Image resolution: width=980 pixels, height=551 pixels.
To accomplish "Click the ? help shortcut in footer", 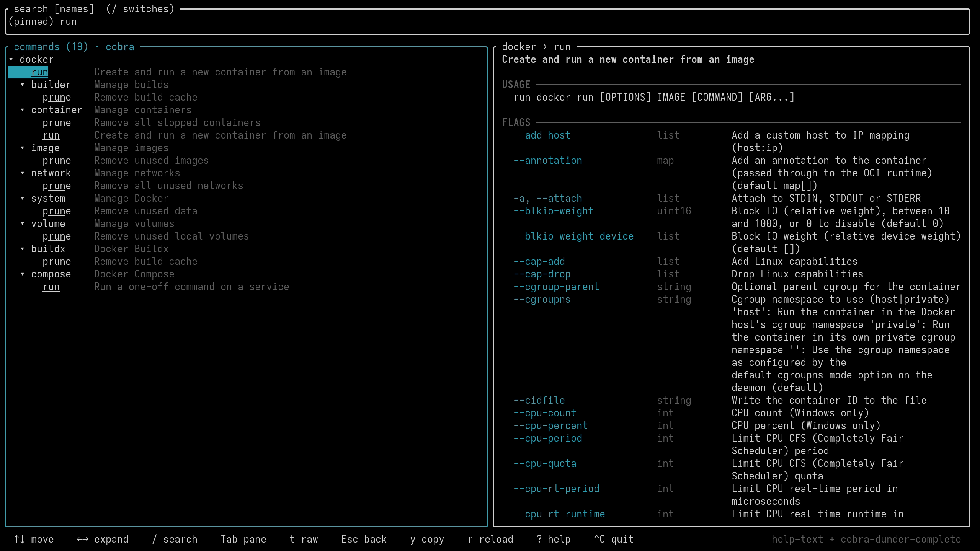I will pos(554,540).
